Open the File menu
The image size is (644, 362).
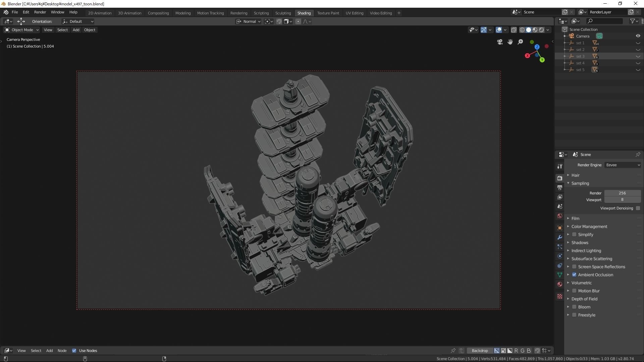click(15, 12)
